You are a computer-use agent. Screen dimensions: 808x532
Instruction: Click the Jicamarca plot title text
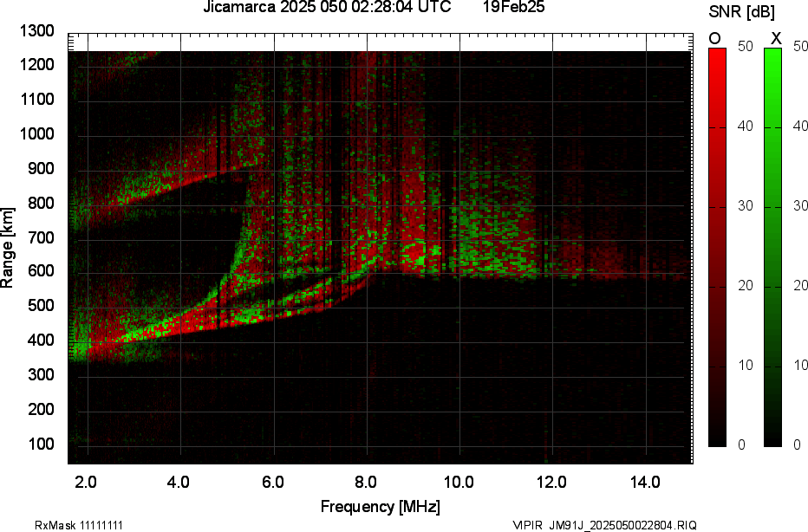pyautogui.click(x=327, y=7)
